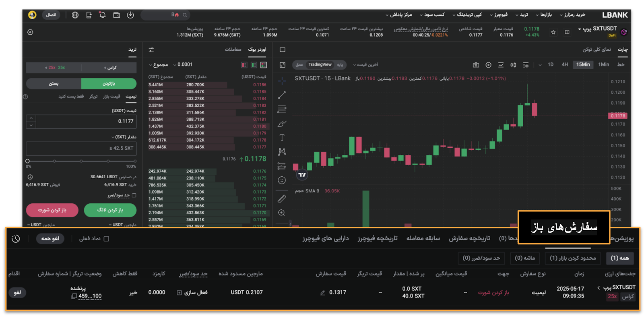Open the مقدار (SXT) unit dropdown
This screenshot has height=316, width=644.
click(x=124, y=137)
